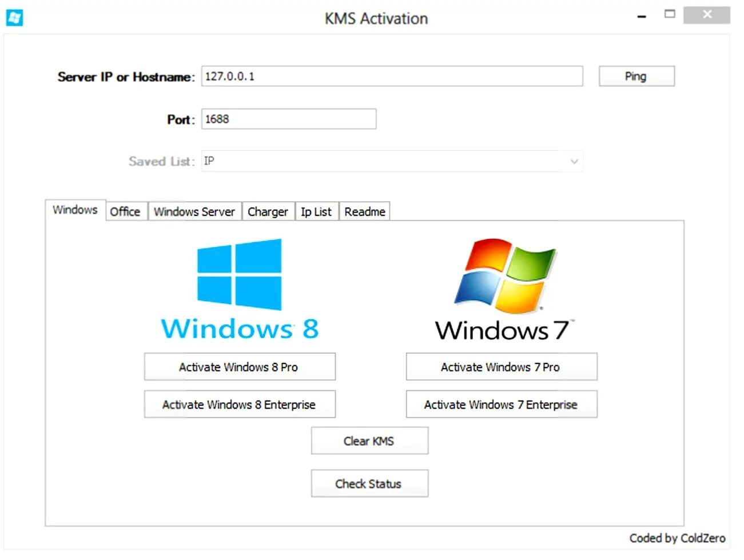The height and width of the screenshot is (560, 744).
Task: Select the Windows tab
Action: point(75,210)
